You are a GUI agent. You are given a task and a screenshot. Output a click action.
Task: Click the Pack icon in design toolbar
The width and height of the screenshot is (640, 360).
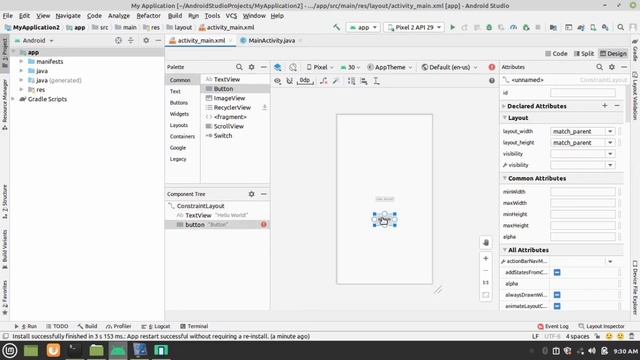click(351, 81)
